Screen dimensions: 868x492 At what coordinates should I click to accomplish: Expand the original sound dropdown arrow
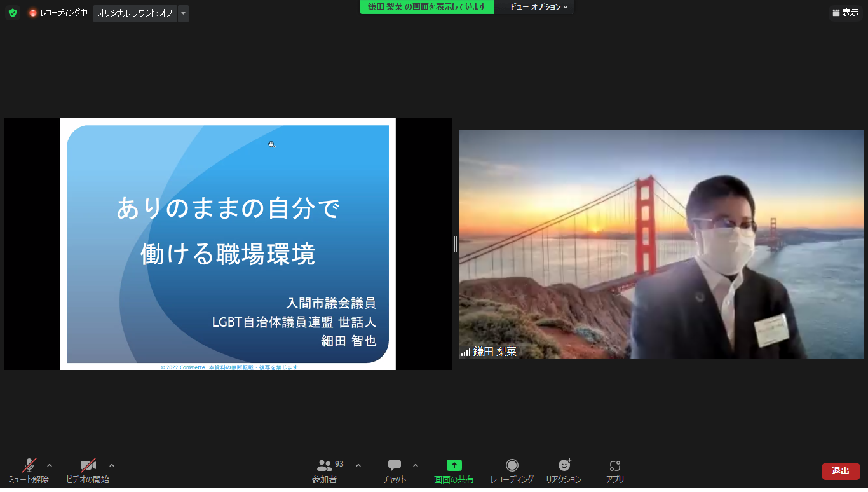click(183, 13)
